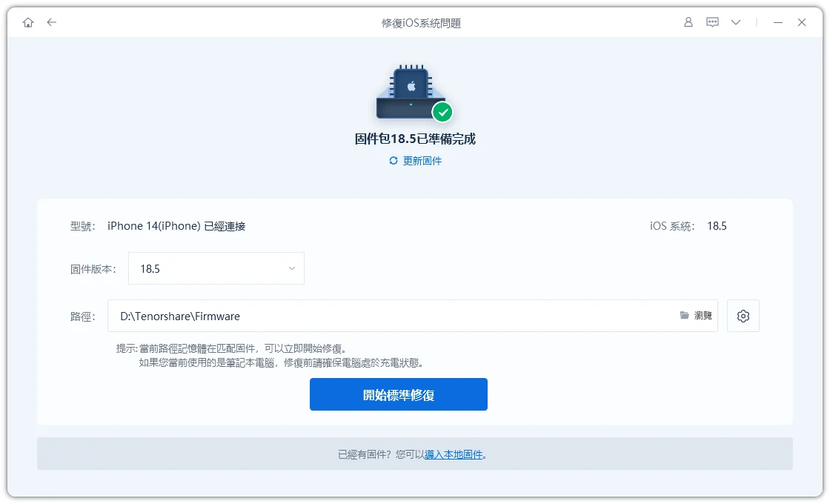Click the 路徑 label
This screenshot has height=504, width=830.
[82, 316]
